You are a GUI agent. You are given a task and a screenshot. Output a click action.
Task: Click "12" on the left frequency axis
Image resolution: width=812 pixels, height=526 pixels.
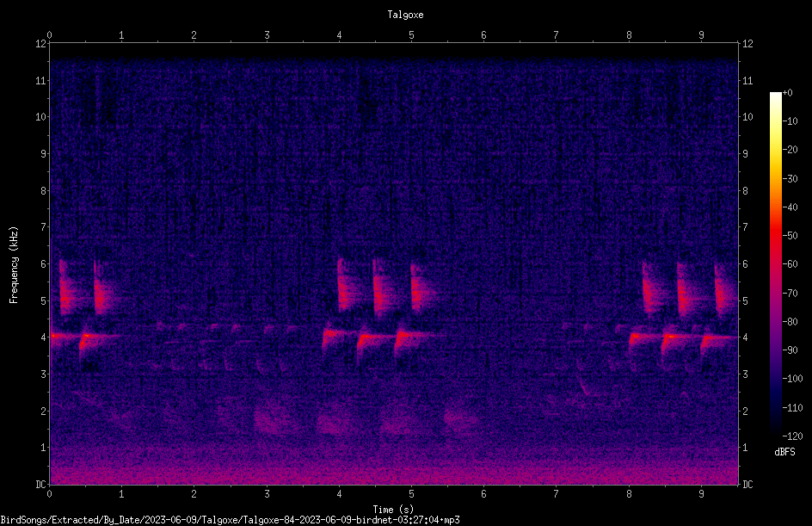pos(41,44)
